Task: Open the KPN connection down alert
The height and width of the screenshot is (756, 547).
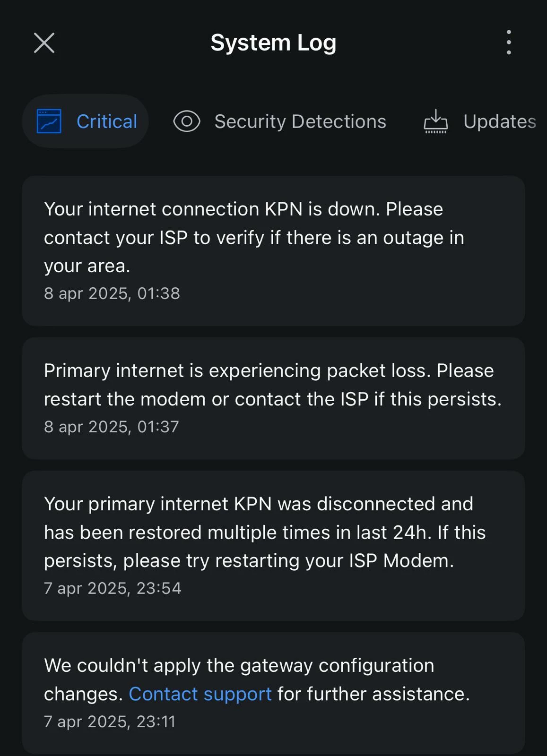Action: pyautogui.click(x=273, y=251)
